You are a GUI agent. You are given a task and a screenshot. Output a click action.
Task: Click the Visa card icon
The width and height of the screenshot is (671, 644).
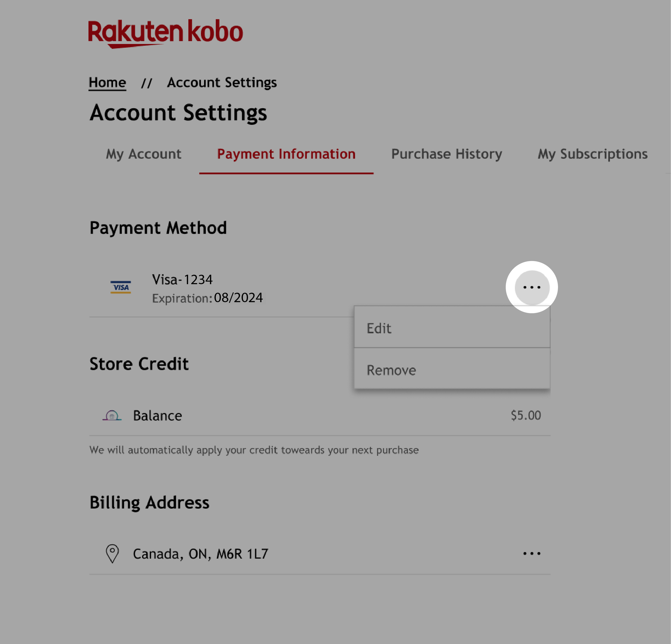point(120,287)
